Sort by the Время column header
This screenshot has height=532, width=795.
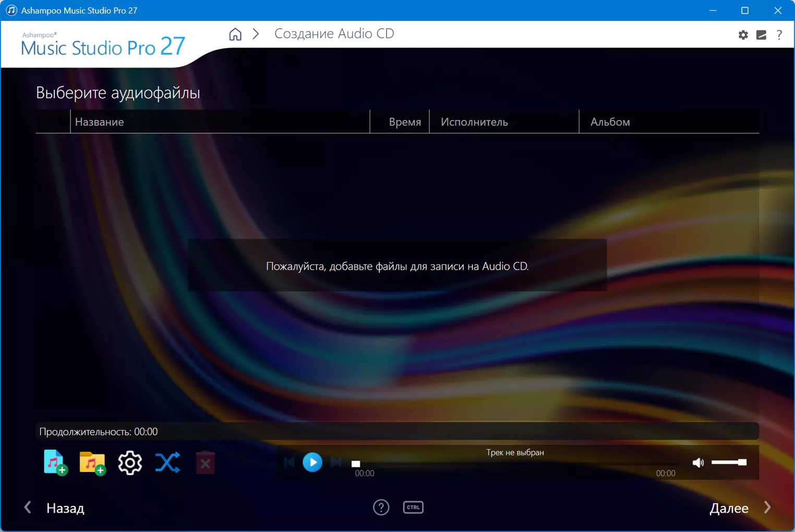[400, 122]
